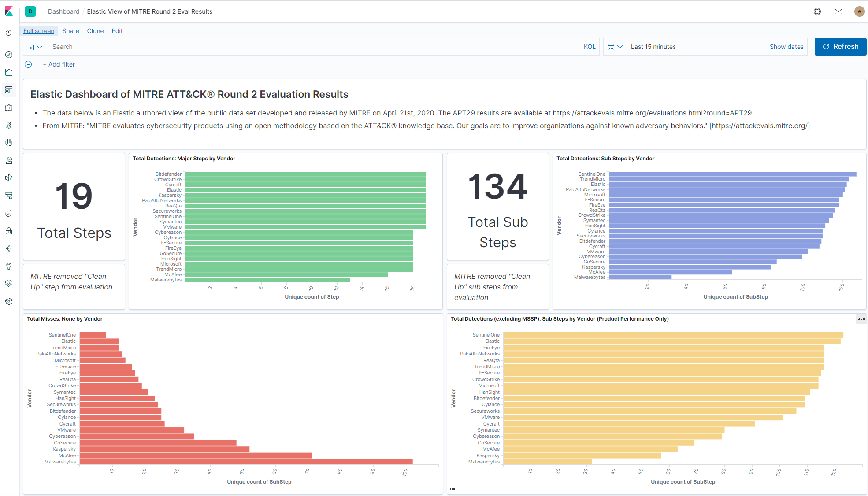
Task: Toggle the legend icon in the MSSP chart panel
Action: coord(453,489)
